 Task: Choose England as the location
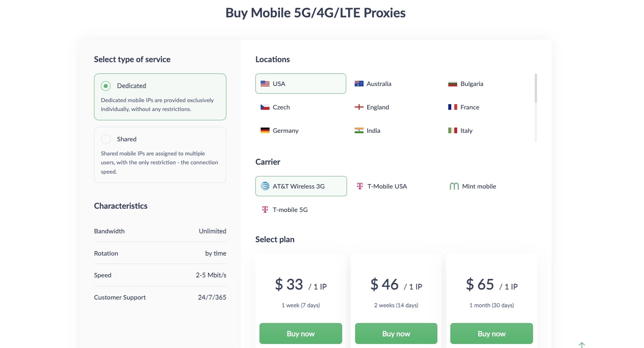tap(377, 107)
